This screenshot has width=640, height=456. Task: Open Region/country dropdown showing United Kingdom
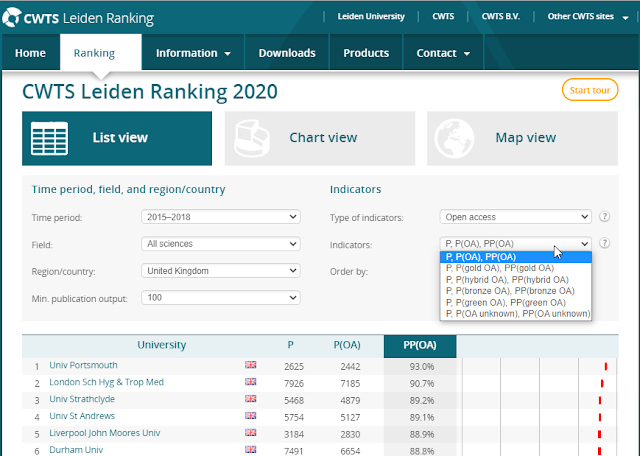pyautogui.click(x=221, y=271)
